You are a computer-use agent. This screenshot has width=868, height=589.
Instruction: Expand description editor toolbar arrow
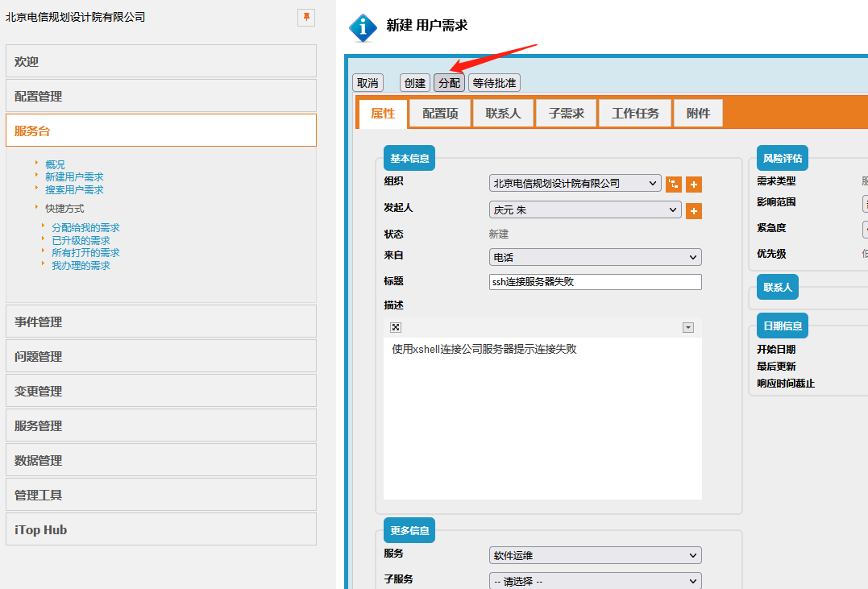(688, 328)
